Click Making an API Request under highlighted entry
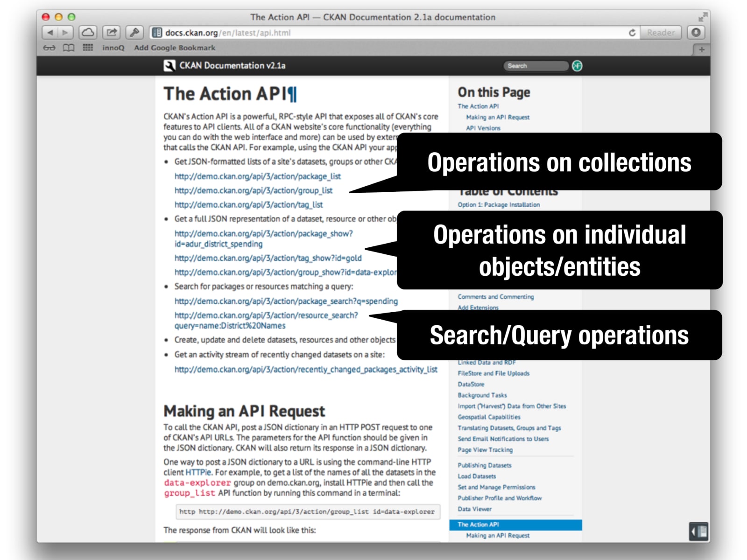 (x=498, y=535)
